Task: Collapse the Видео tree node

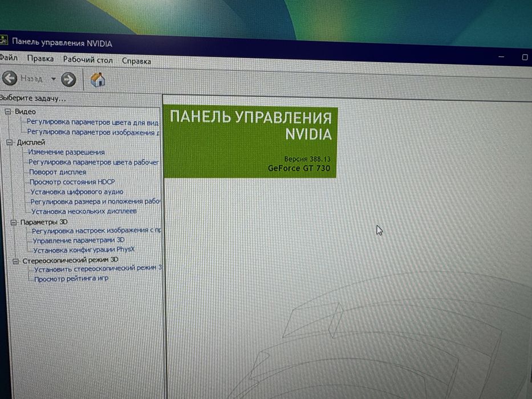Action: pos(8,111)
